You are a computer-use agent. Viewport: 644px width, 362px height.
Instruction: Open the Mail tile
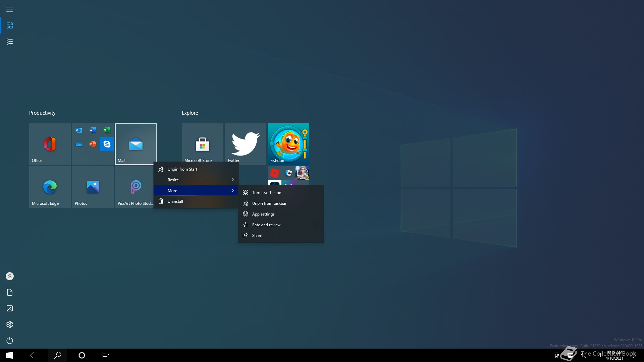click(136, 144)
